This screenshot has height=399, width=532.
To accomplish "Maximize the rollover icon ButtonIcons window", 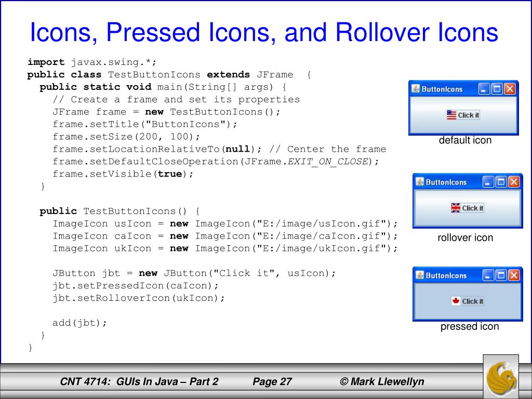I will (501, 182).
